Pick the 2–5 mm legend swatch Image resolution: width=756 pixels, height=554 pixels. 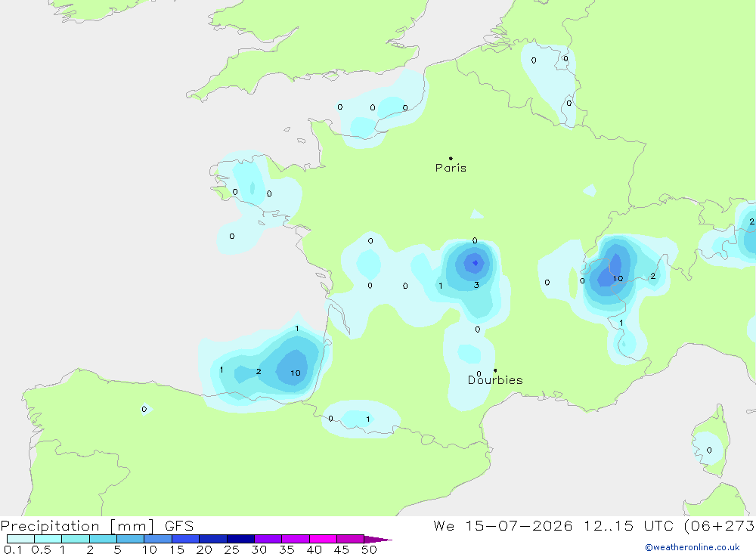103,539
